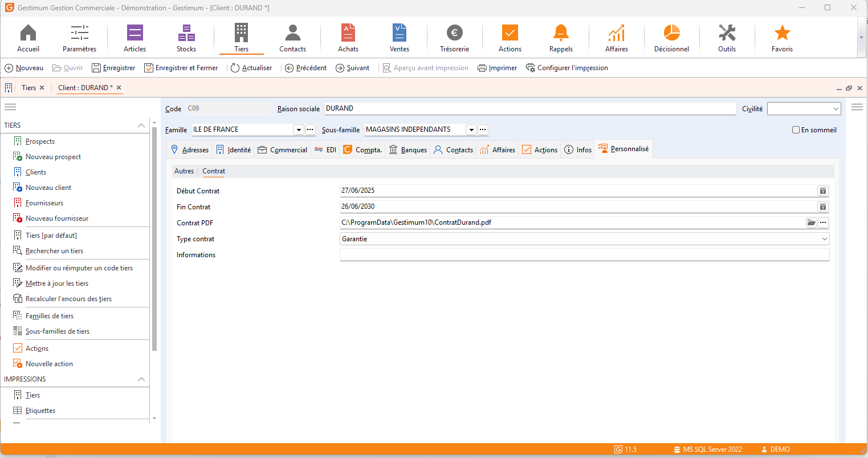Open the Accueil home module
The height and width of the screenshot is (458, 868).
point(28,38)
